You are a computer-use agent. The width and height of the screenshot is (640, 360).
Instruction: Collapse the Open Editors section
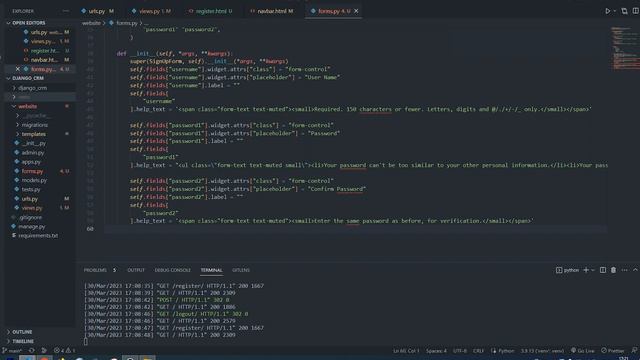click(x=29, y=23)
